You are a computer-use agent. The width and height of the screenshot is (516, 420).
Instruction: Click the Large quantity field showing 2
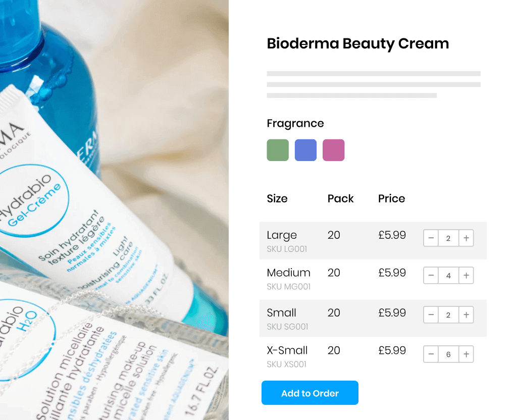point(448,238)
